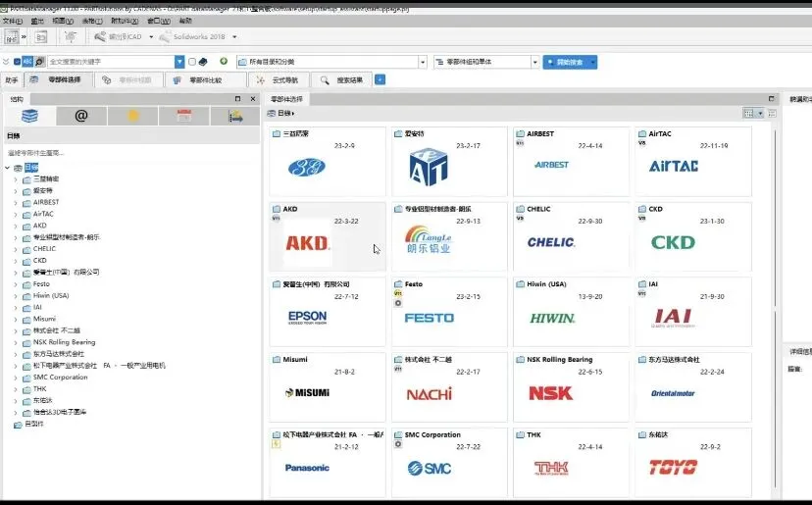Click the full-text search keyword field
Viewport: 812px width, 505px height.
[111, 62]
